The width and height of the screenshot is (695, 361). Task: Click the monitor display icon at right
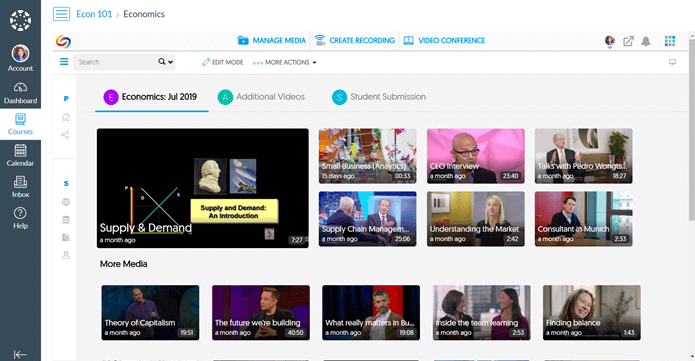(672, 62)
